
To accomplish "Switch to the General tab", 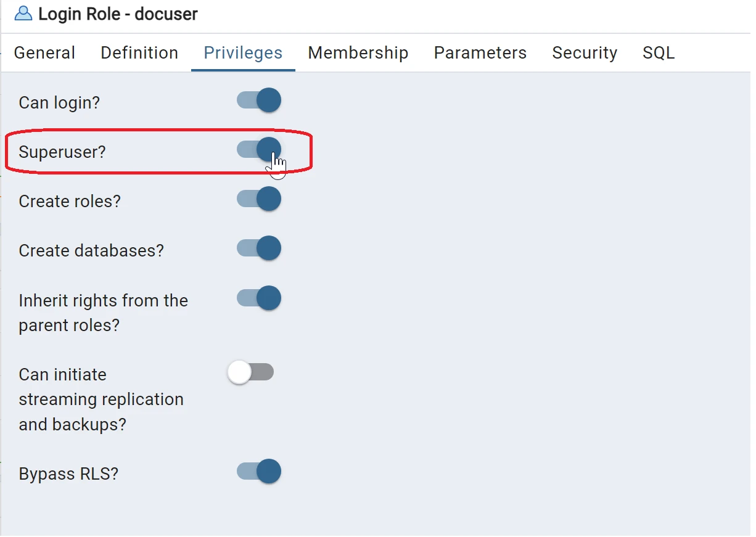I will pyautogui.click(x=44, y=53).
